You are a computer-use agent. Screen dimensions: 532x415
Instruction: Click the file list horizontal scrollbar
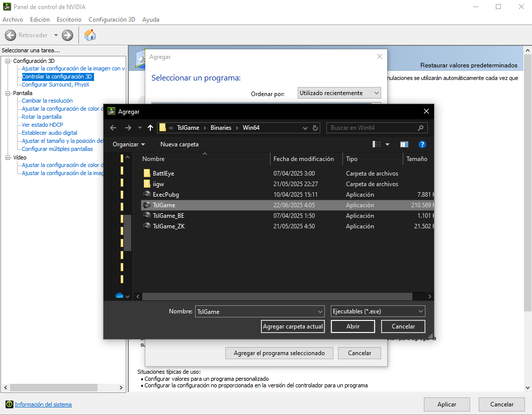pos(277,297)
